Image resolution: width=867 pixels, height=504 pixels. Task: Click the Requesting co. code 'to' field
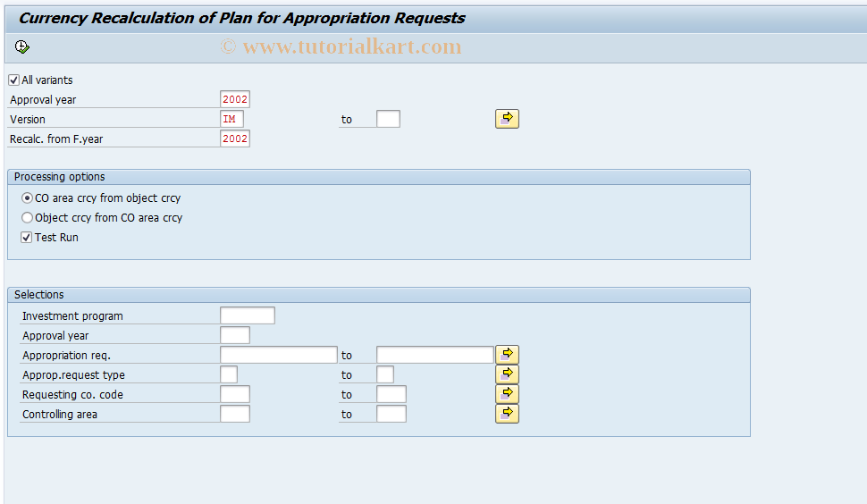coord(391,394)
